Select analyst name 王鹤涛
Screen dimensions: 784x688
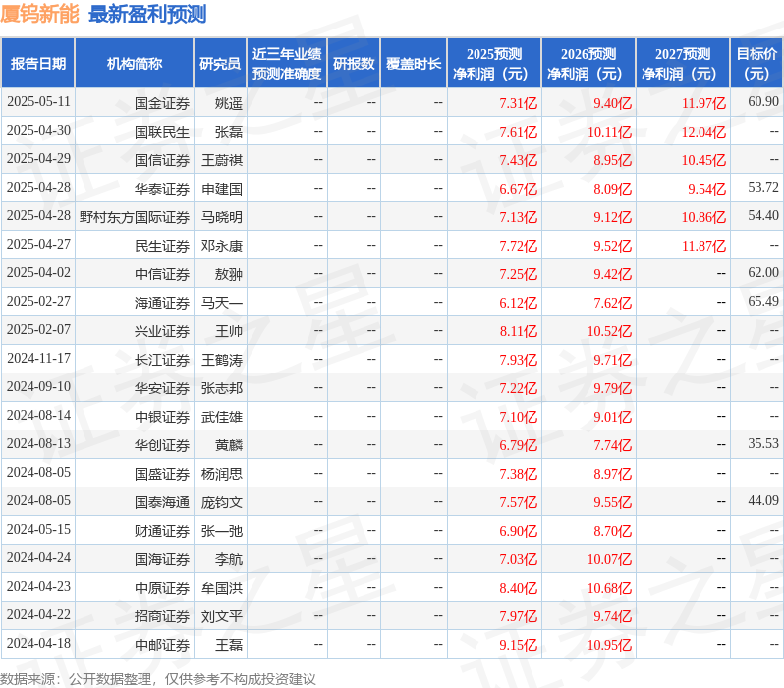(222, 361)
